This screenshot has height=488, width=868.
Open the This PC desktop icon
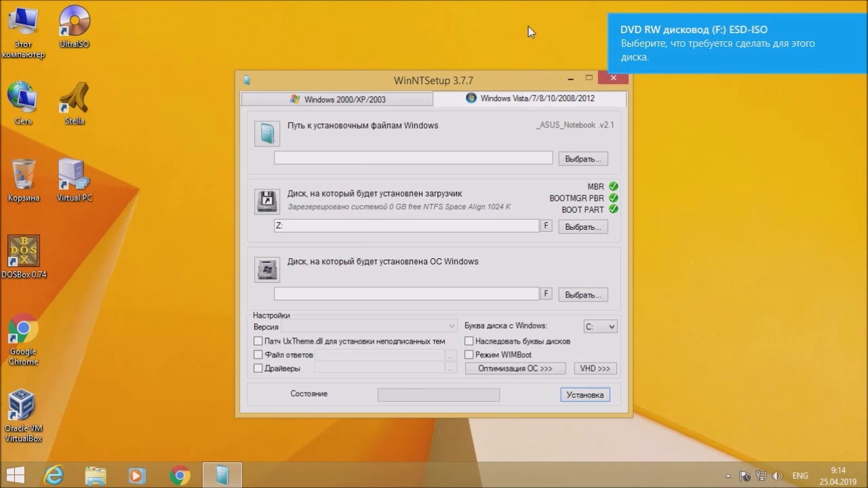[x=23, y=31]
